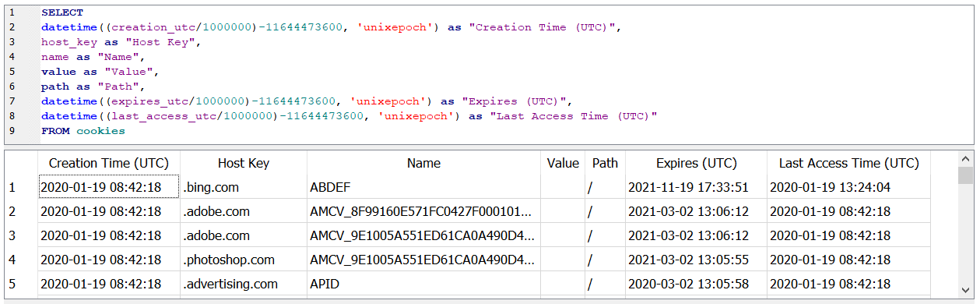
Task: Click the FROM cookies line in the editor
Action: click(x=83, y=131)
